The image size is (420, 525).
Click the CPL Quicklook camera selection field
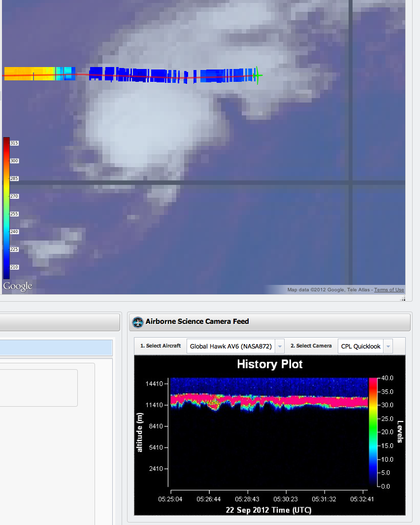[x=360, y=347]
